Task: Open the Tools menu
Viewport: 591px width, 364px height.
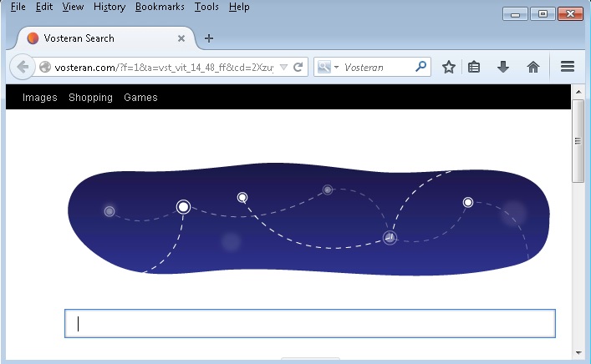Action: 206,7
